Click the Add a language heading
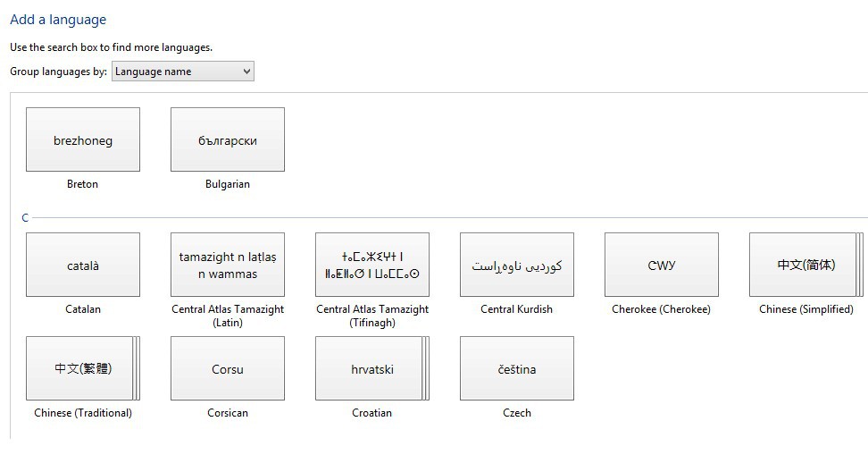 tap(58, 20)
